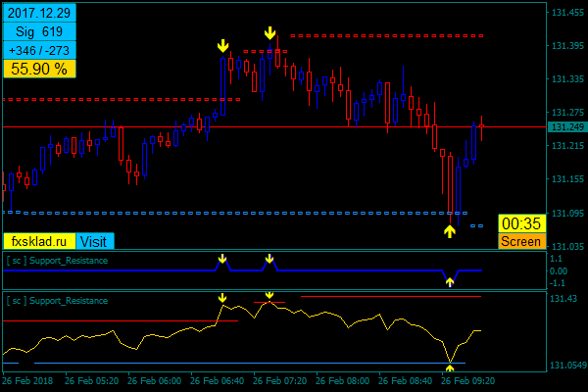The image size is (588, 392).
Task: Click the up arrow at the bottom yellow line low
Action: [450, 367]
